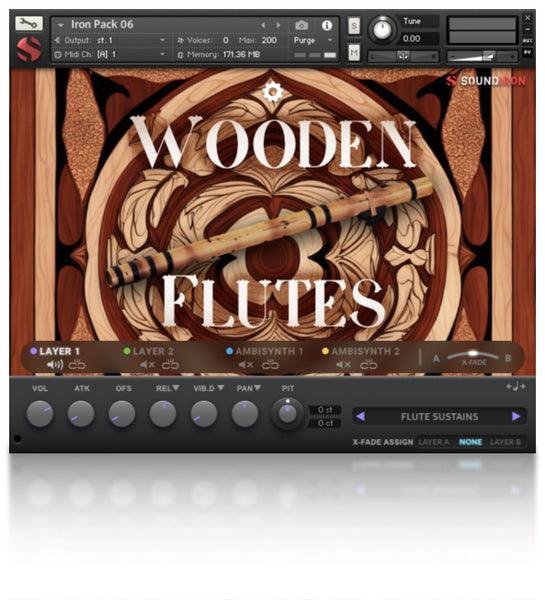
Task: Select the Ambisynth 1 tab
Action: coord(269,351)
